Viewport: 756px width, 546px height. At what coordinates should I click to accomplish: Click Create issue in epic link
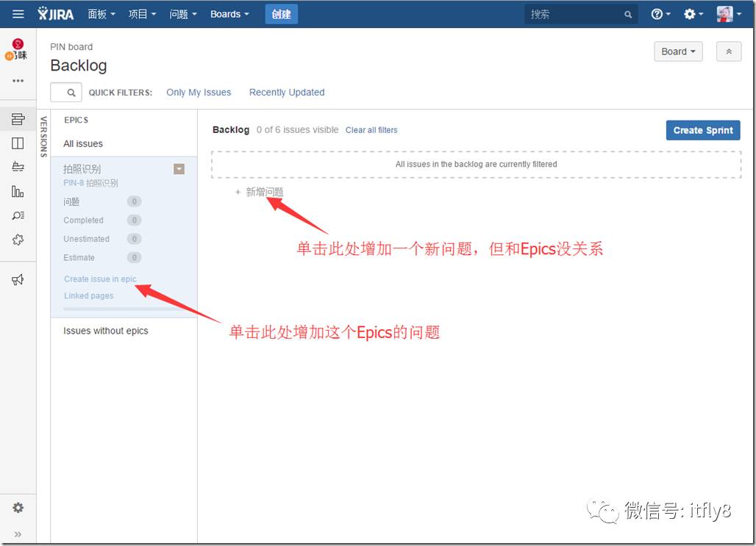tap(100, 279)
